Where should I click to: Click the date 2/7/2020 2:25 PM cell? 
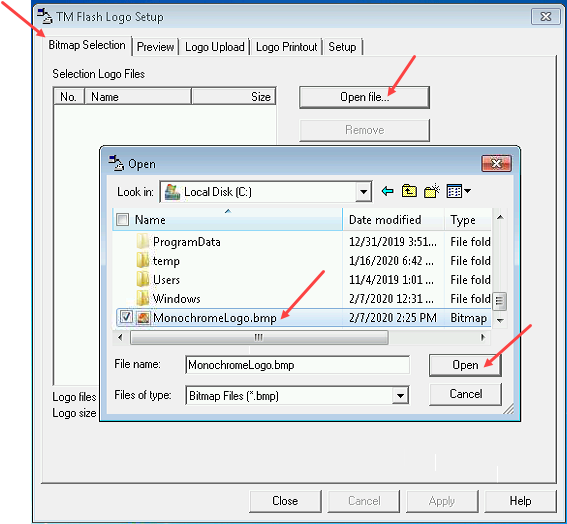393,318
